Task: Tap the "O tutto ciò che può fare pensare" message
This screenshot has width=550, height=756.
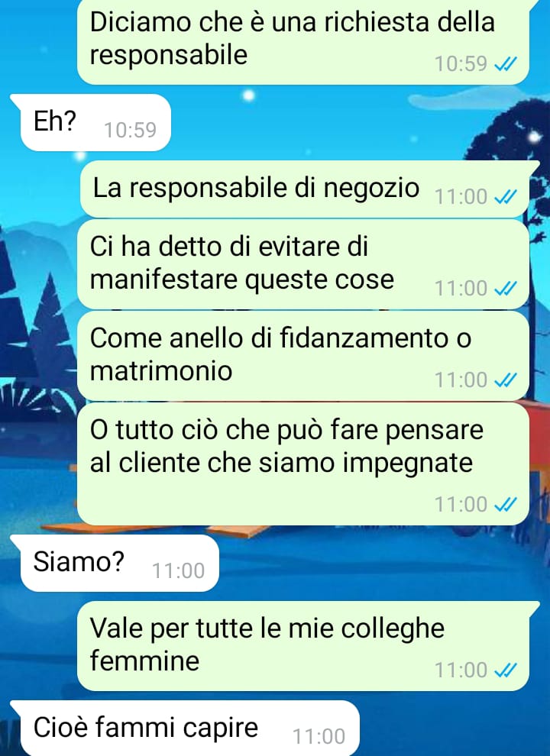Action: [303, 464]
